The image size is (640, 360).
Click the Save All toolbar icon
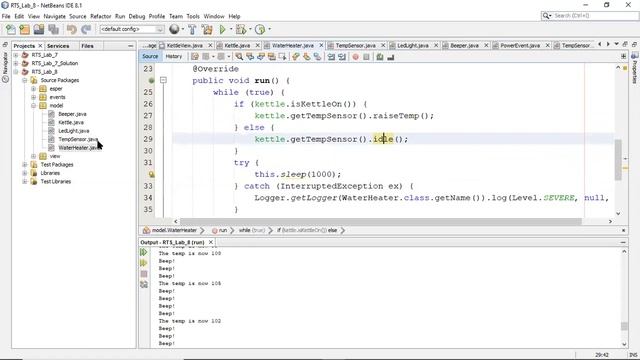tap(53, 29)
